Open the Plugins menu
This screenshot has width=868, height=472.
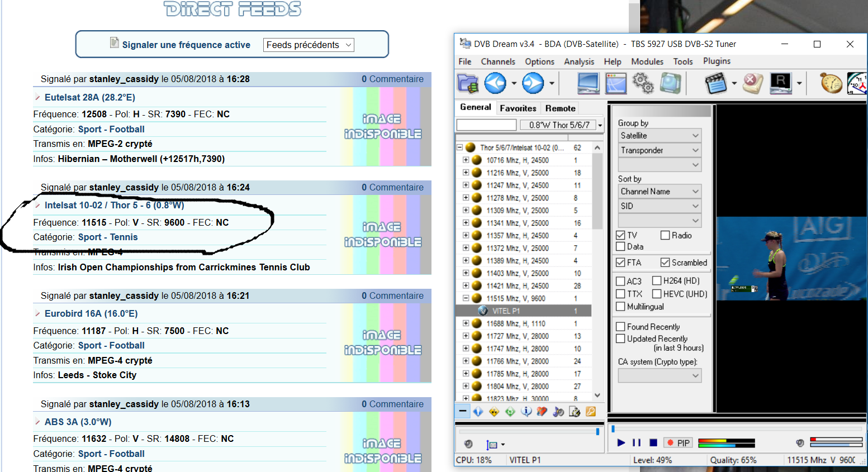[x=717, y=61]
